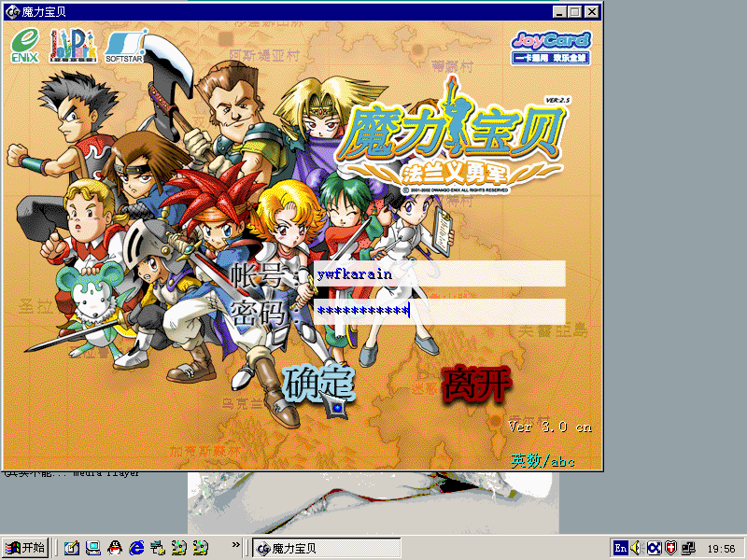
Task: Click the Show Desktop quick launch icon
Action: [x=72, y=548]
